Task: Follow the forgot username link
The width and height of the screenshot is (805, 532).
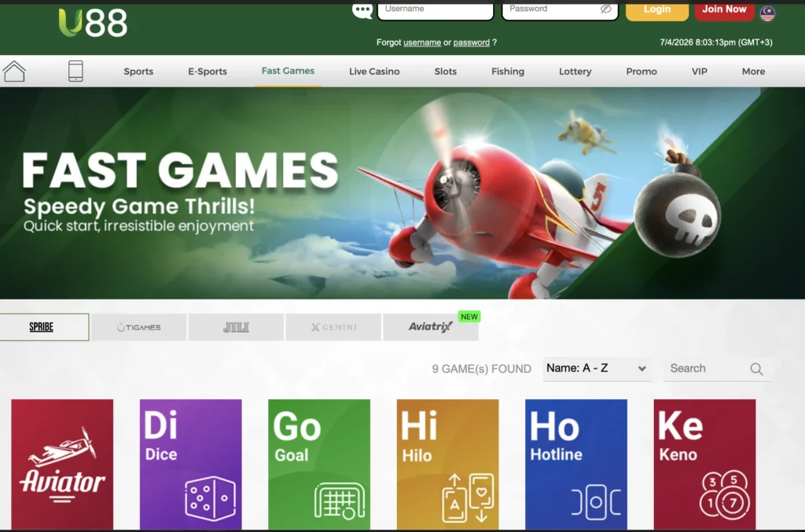Action: [x=422, y=42]
